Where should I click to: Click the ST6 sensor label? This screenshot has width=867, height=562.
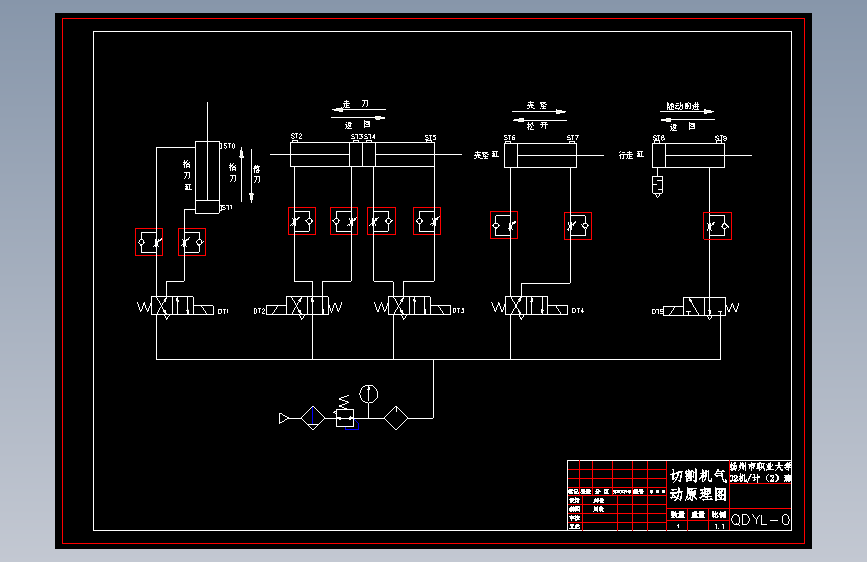click(509, 138)
